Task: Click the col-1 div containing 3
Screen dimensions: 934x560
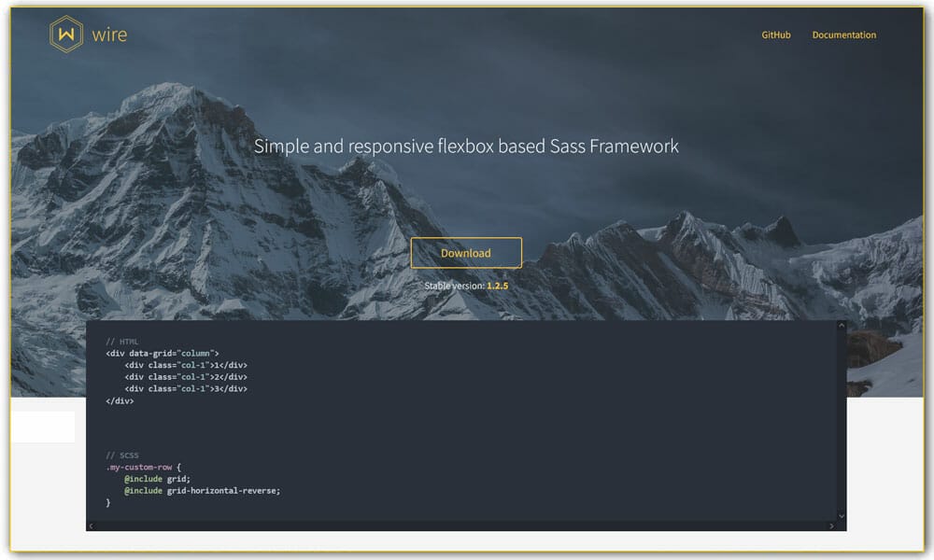Action: pyautogui.click(x=186, y=388)
